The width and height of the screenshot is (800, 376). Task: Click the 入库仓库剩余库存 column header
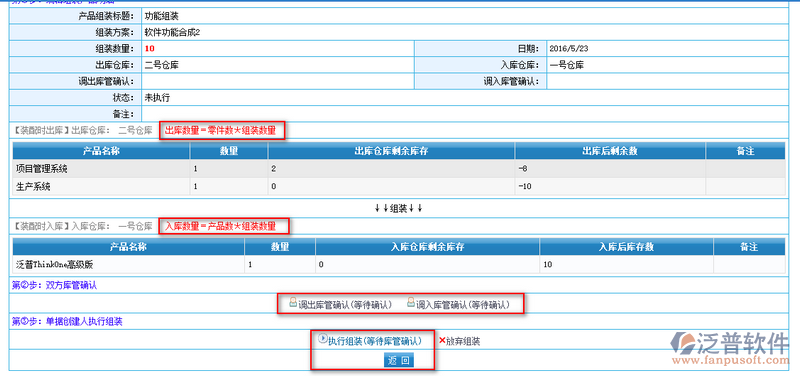tap(427, 247)
